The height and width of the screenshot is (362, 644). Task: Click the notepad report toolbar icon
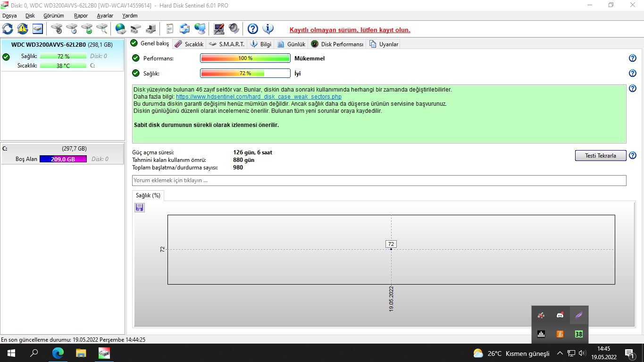point(170,29)
